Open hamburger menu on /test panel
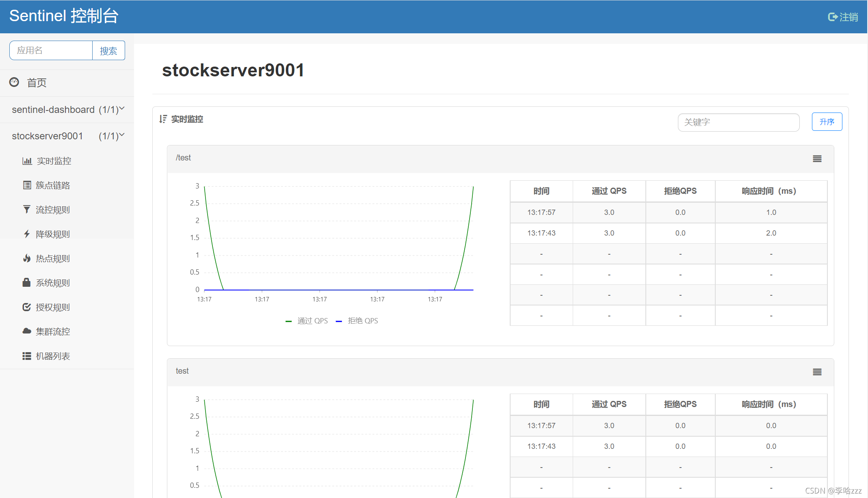The height and width of the screenshot is (498, 868). (817, 159)
